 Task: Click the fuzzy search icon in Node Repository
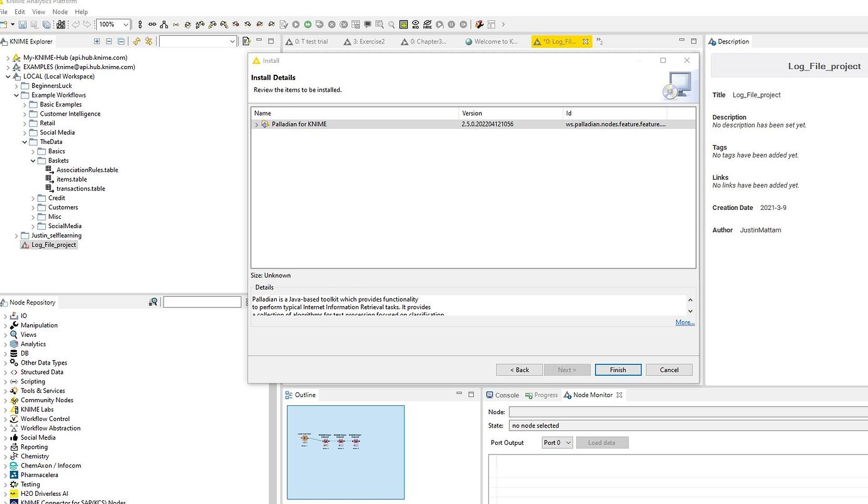(153, 302)
